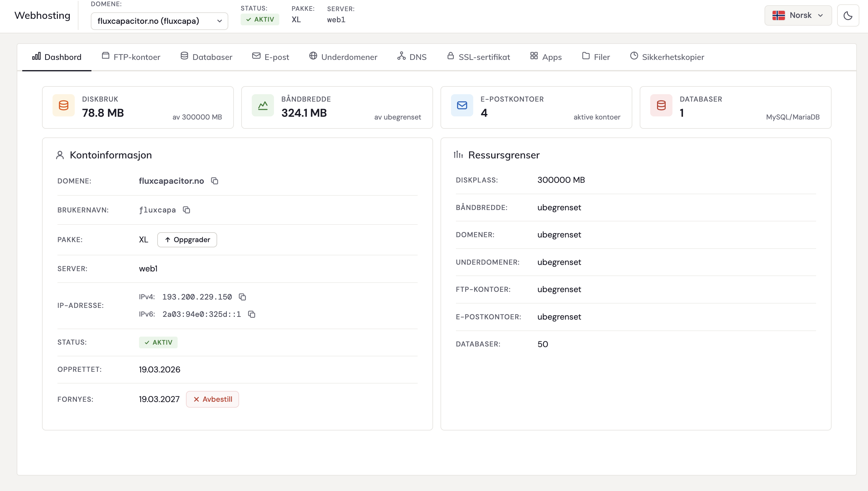
Task: Select the Underdomener tab
Action: point(343,57)
